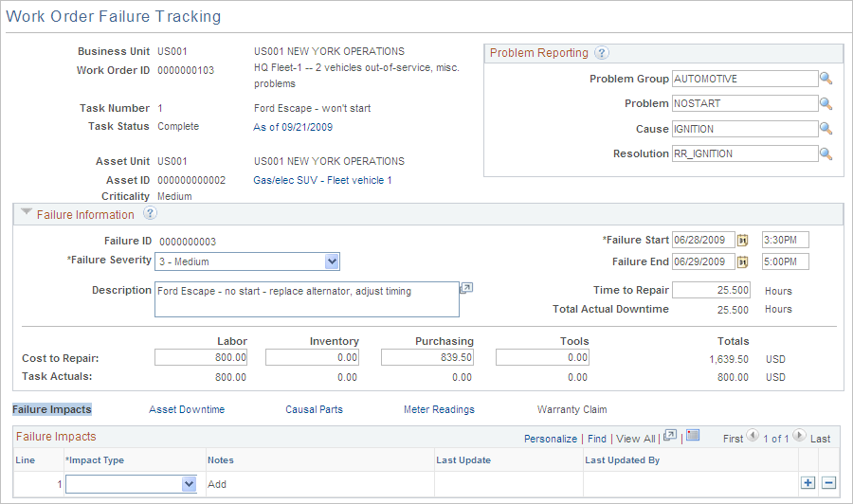Click Failure ID value 0000000003
Image resolution: width=853 pixels, height=504 pixels.
[x=188, y=242]
